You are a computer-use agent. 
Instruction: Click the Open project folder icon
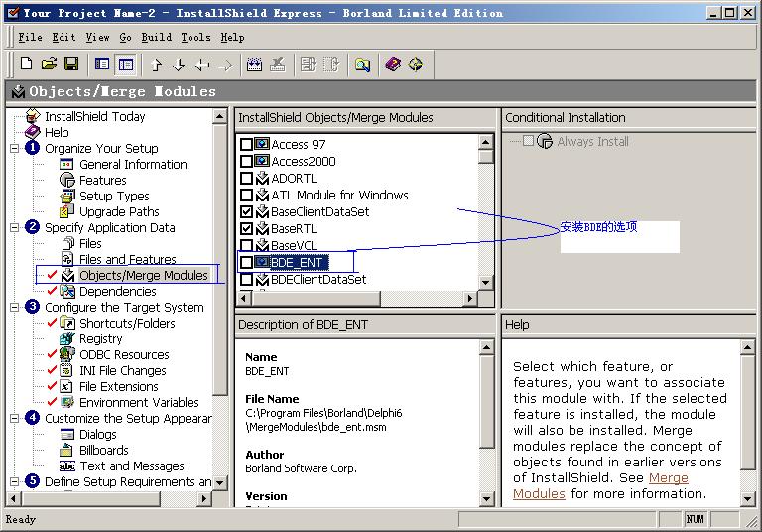point(49,64)
